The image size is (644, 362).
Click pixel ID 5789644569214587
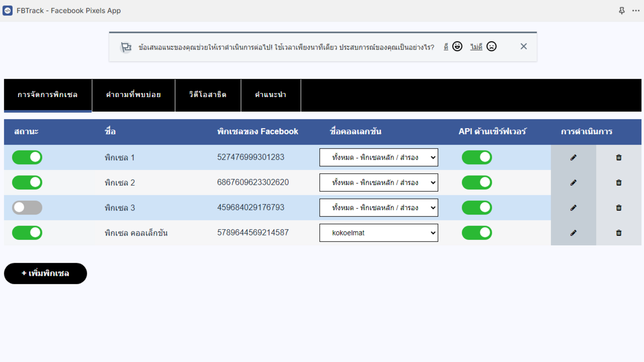(x=253, y=232)
